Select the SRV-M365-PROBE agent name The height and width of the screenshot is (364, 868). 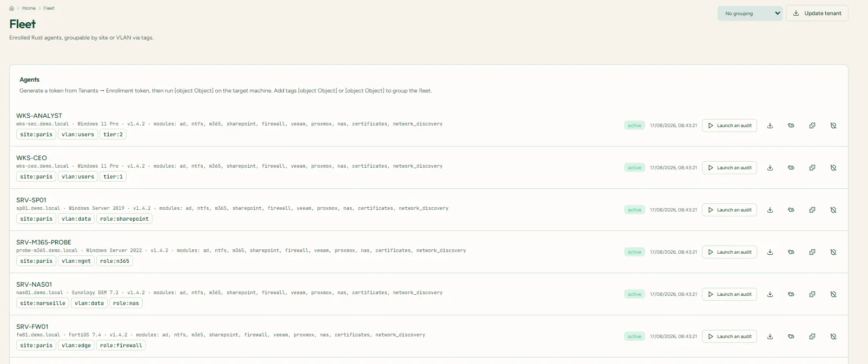(44, 242)
